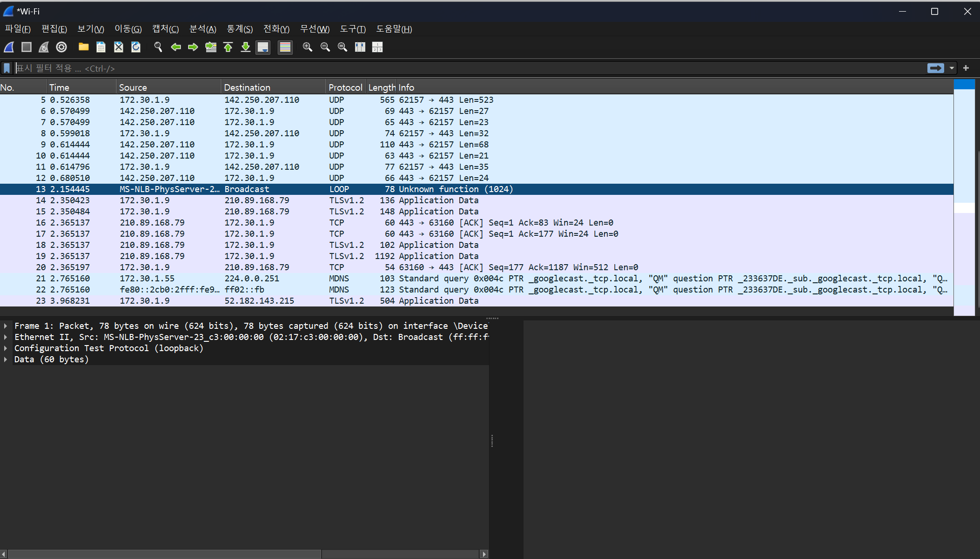Click the start capture shark fin icon
This screenshot has height=559, width=980.
pos(9,47)
